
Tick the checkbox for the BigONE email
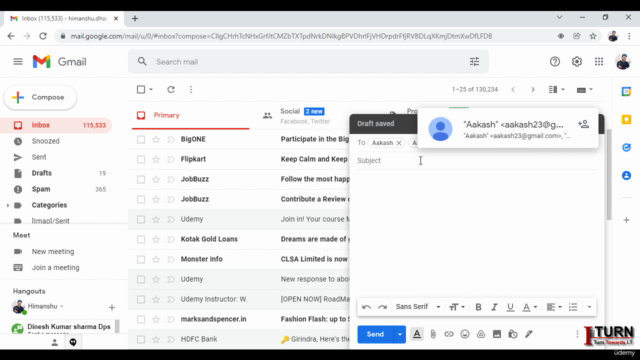click(x=141, y=140)
